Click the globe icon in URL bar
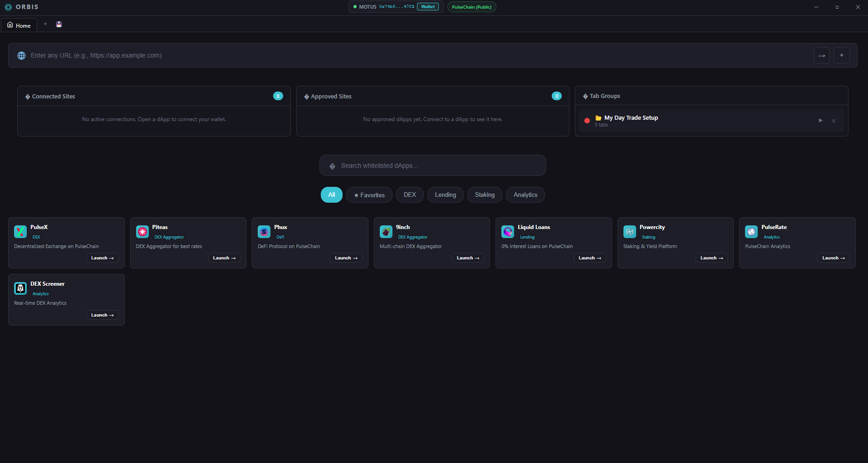This screenshot has height=463, width=868. coord(21,55)
